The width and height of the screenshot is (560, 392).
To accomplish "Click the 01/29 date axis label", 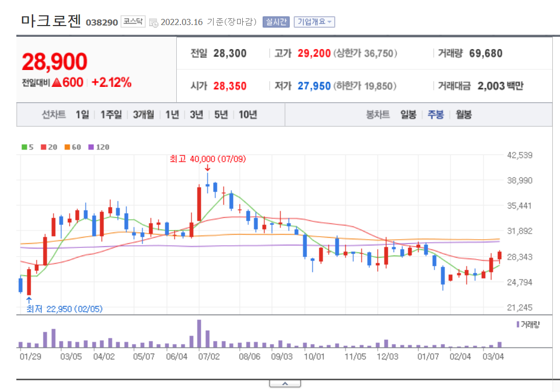I will pos(30,356).
